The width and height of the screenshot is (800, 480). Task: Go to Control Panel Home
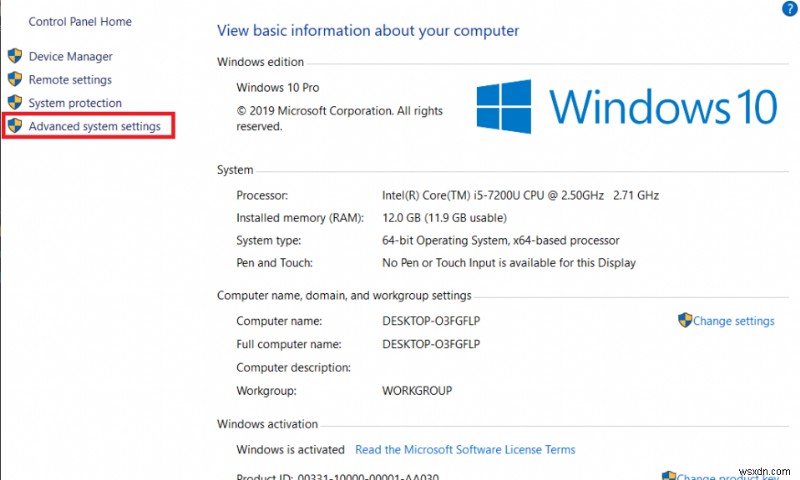pos(80,21)
